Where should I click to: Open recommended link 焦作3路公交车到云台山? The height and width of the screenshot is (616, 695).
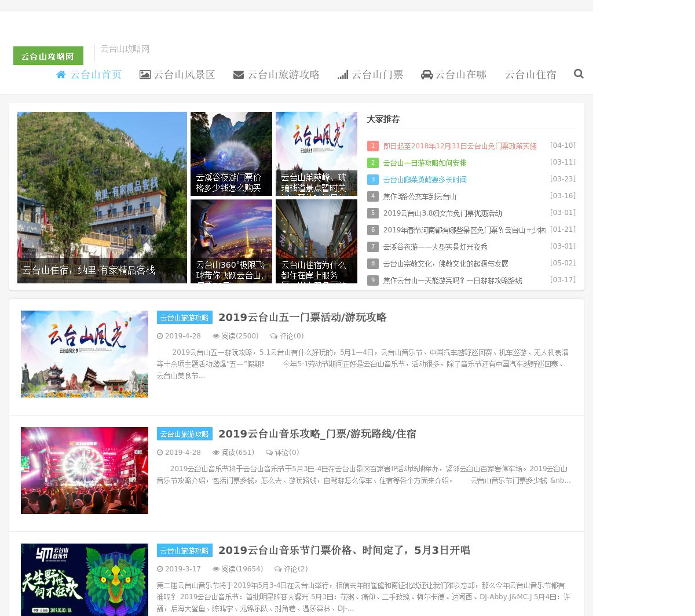click(419, 197)
